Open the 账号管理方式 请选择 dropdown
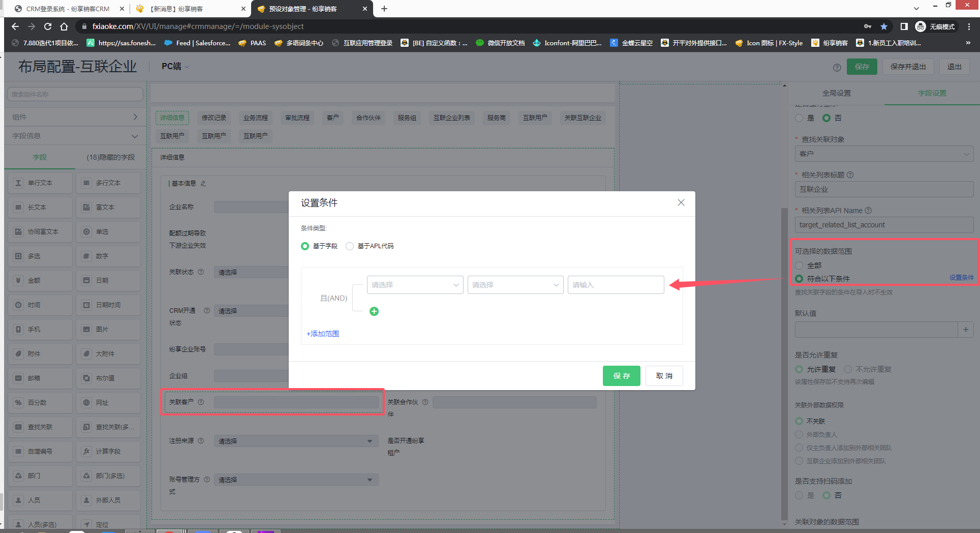 click(x=296, y=480)
